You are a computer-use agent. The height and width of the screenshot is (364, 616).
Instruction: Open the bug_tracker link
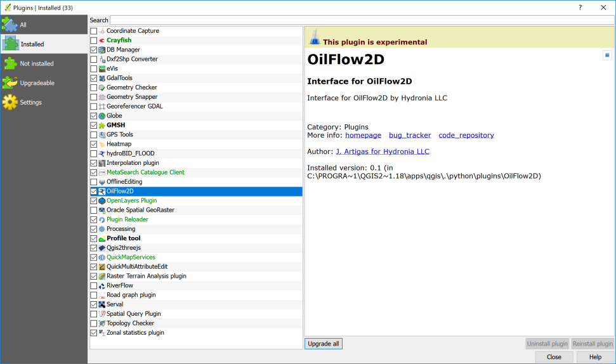(410, 135)
